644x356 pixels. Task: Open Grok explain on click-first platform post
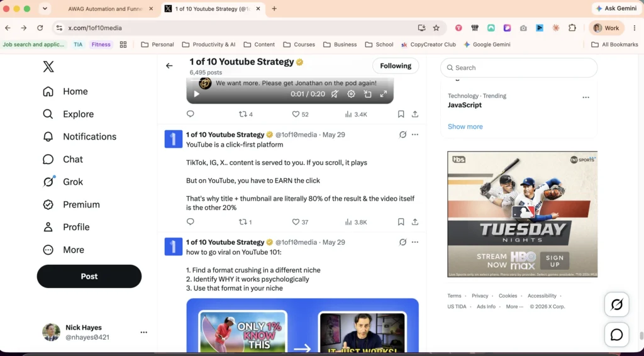(402, 135)
